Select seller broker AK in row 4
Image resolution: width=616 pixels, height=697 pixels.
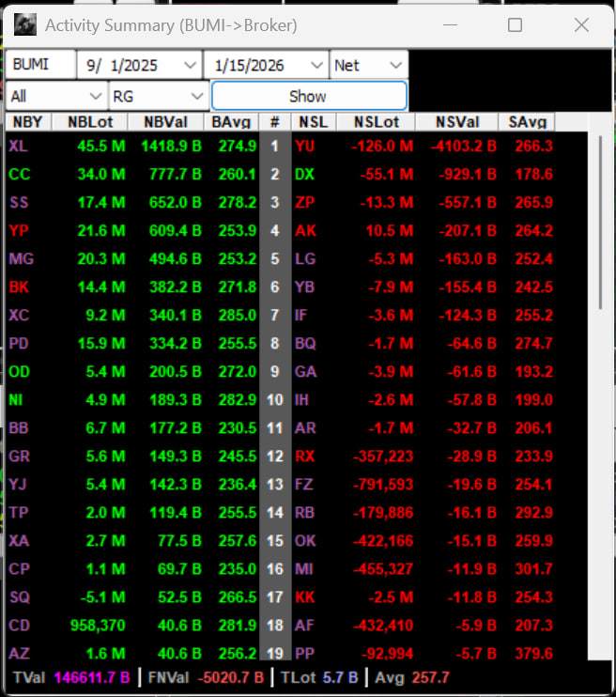coord(306,230)
